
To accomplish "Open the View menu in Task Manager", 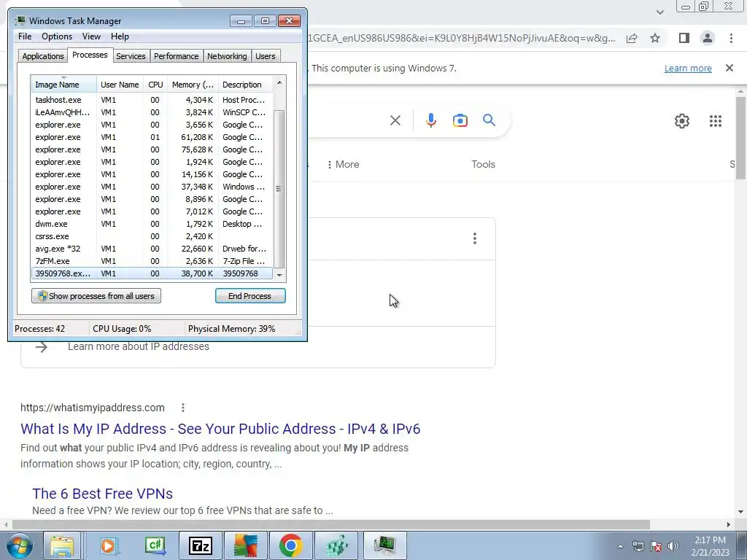I will pyautogui.click(x=91, y=36).
